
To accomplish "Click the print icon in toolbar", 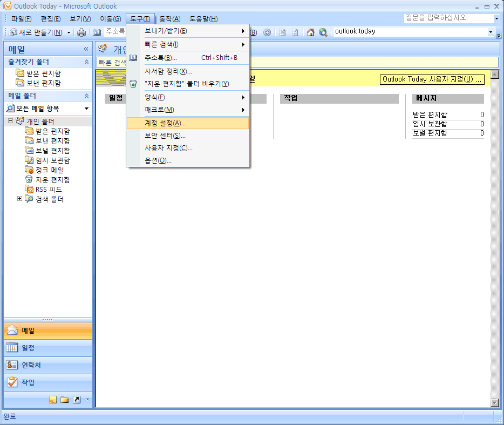I will point(81,32).
